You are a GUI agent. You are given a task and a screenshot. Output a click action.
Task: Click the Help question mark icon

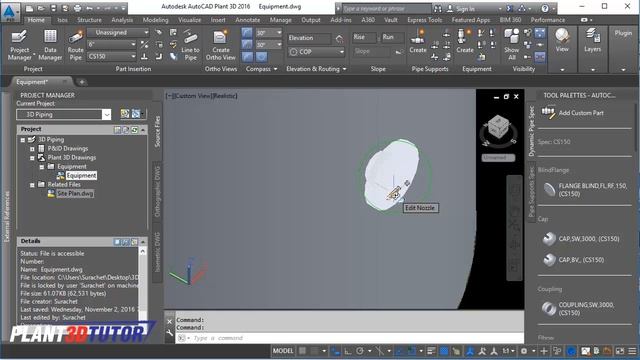click(545, 8)
